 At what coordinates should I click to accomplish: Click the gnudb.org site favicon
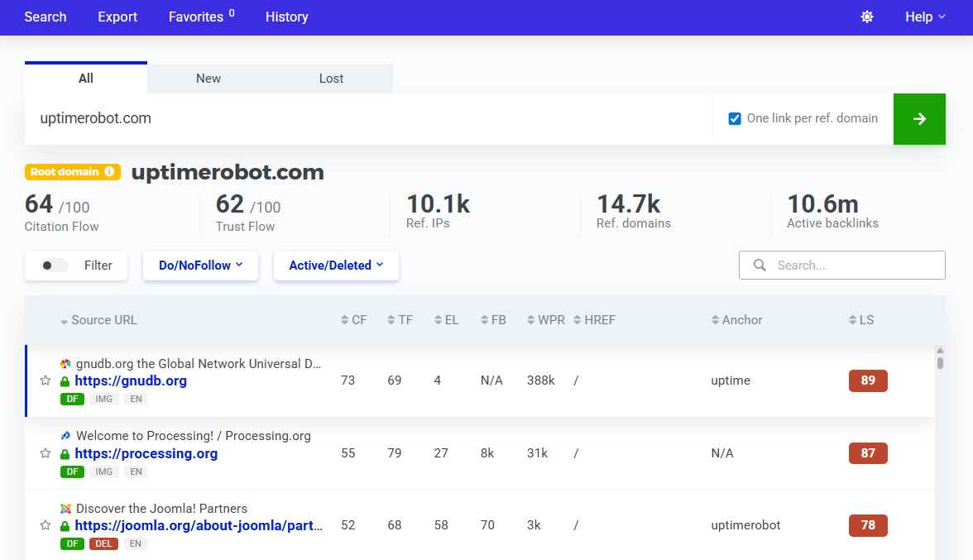pyautogui.click(x=66, y=363)
